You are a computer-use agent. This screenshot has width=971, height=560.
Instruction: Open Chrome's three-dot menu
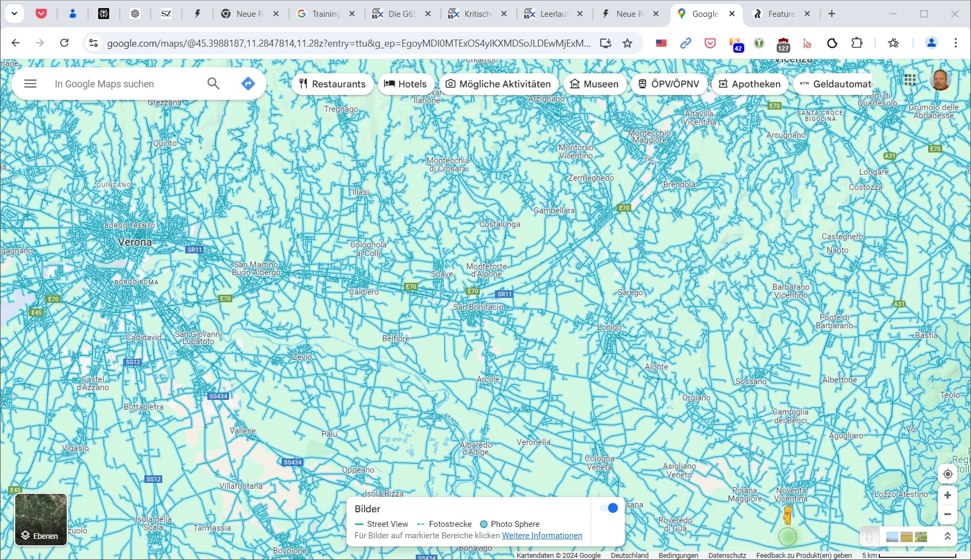click(x=955, y=43)
